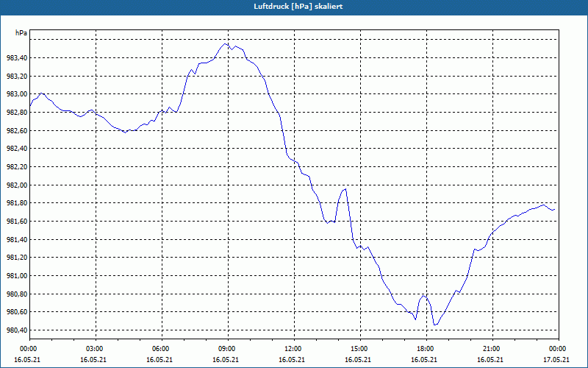Click the 06:00 time label

click(162, 349)
